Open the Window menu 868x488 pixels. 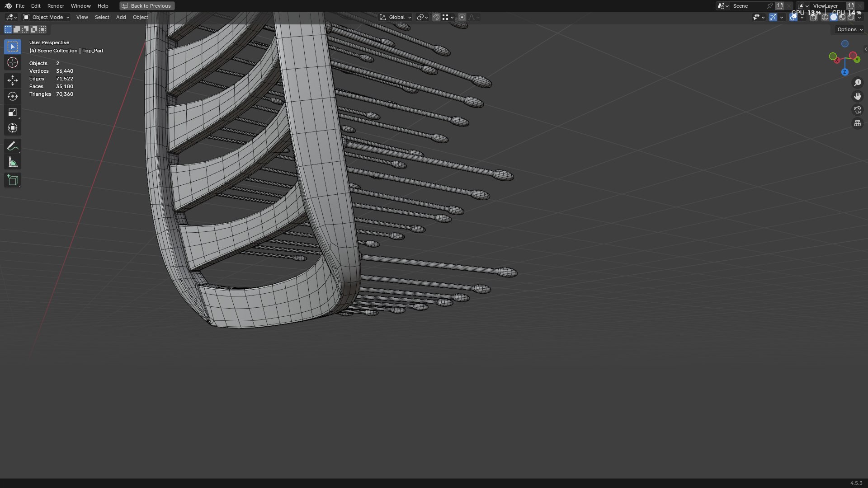point(80,6)
